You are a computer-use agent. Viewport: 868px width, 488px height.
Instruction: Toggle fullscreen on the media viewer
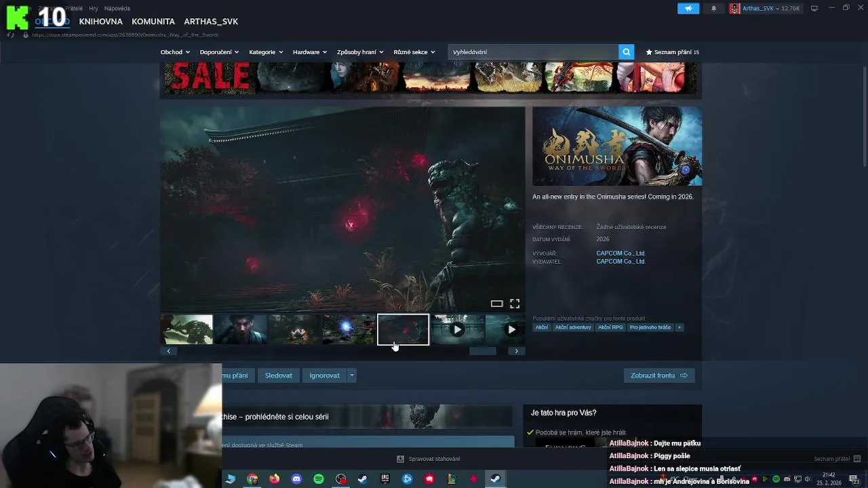pyautogui.click(x=515, y=304)
